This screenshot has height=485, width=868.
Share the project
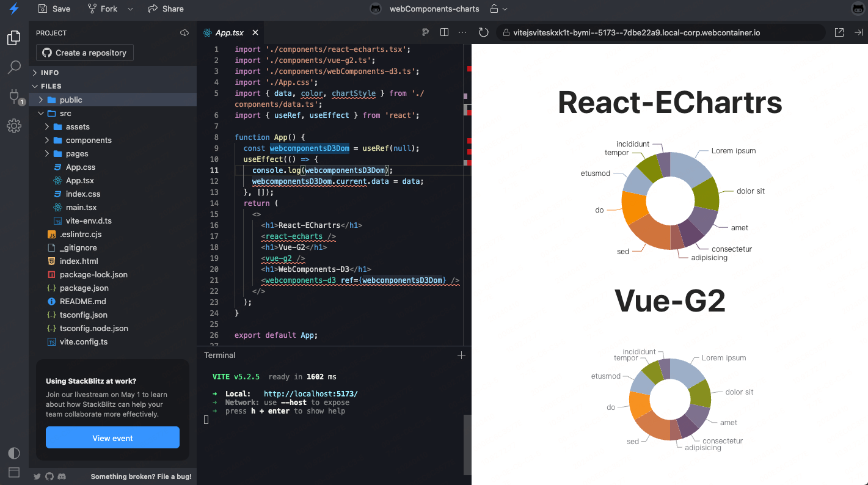coord(166,9)
